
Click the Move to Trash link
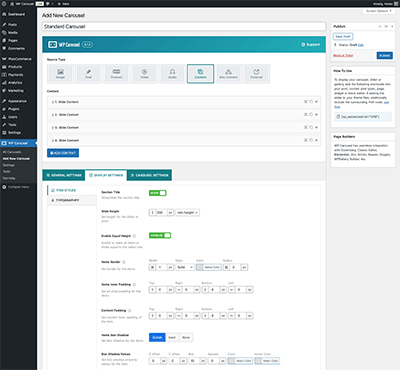pyautogui.click(x=343, y=55)
